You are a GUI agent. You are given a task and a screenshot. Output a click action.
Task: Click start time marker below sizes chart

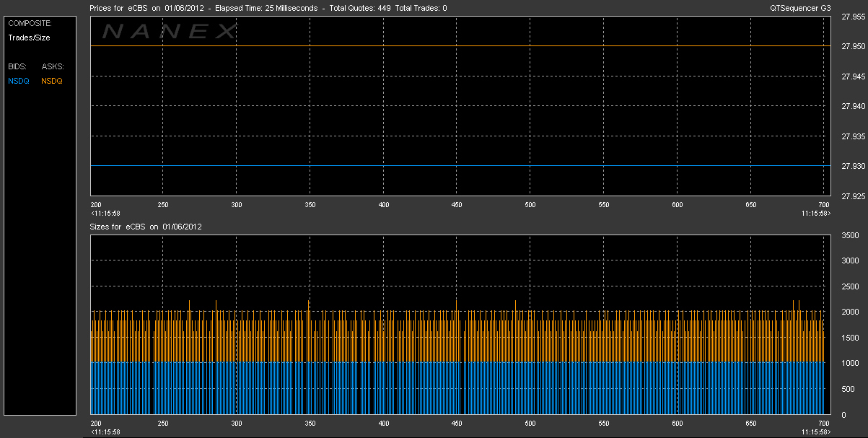(x=105, y=432)
